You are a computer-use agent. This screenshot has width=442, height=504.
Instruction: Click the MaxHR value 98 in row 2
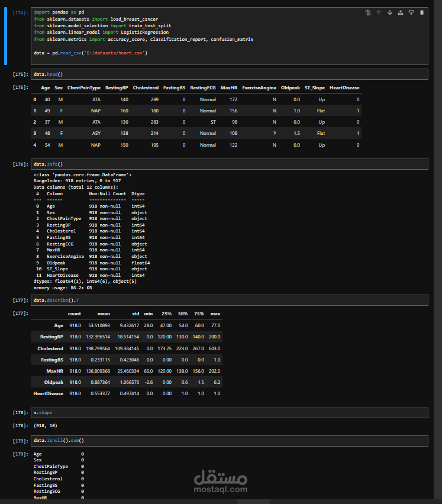click(235, 122)
